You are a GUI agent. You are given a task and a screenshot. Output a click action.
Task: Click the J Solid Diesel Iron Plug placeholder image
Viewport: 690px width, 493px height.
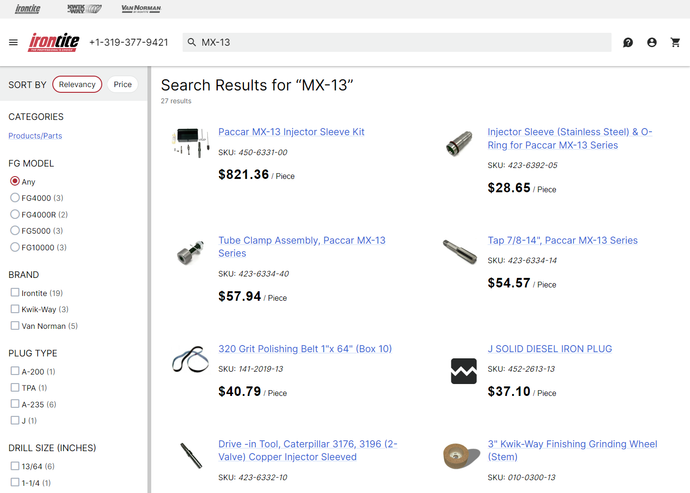click(x=464, y=371)
